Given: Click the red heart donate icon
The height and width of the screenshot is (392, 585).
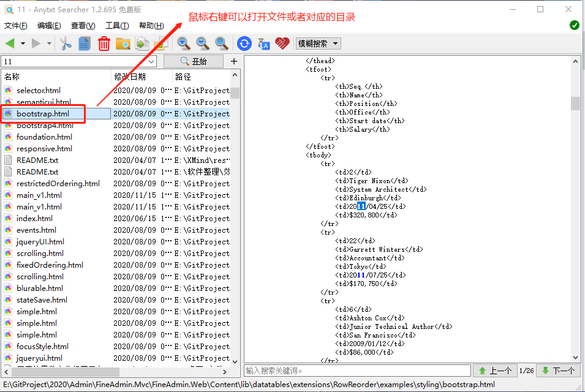Looking at the screenshot, I should [282, 43].
